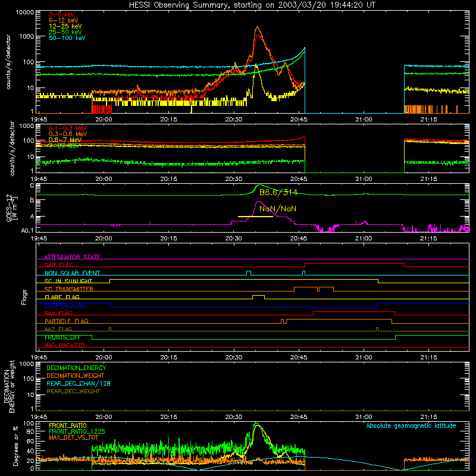Click the raised GAP_FLAG step segment
This screenshot has width=476, height=476.
355,264
